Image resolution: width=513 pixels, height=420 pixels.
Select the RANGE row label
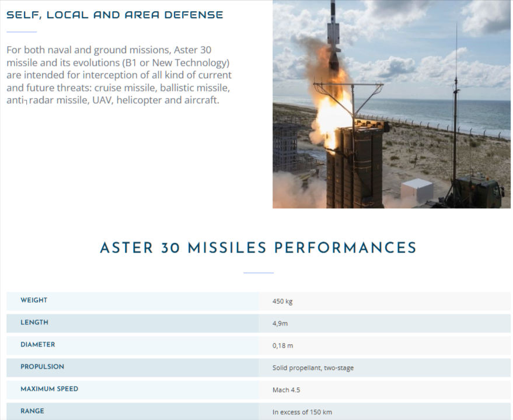tap(32, 411)
